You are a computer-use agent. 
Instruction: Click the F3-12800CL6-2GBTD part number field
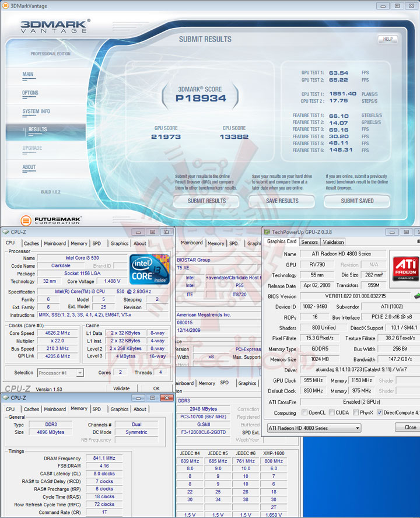pos(203,432)
